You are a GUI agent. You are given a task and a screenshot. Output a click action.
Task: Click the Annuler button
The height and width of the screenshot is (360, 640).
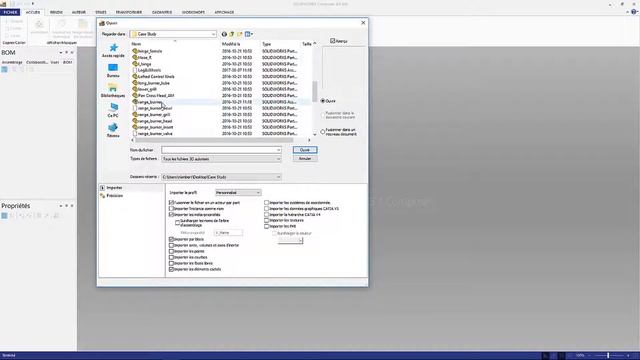(x=305, y=159)
